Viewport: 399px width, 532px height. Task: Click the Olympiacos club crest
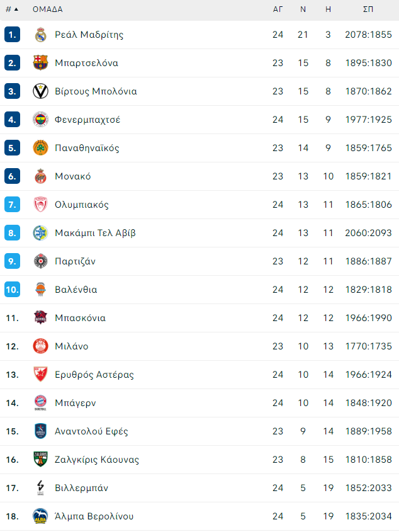point(40,205)
